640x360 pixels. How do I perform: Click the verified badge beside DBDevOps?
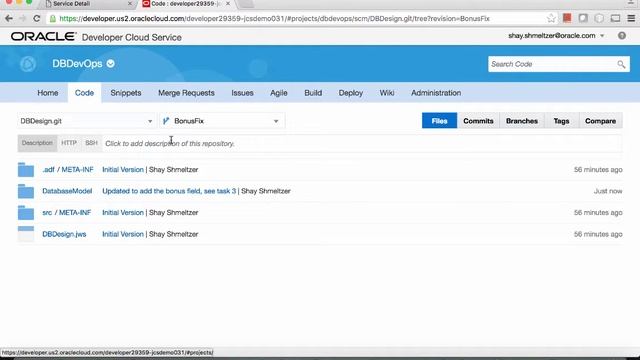[x=111, y=64]
